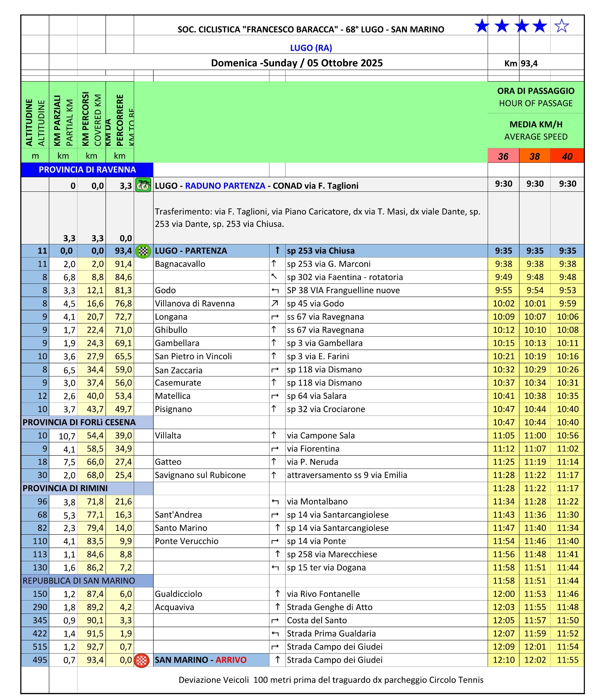Click the diagonal arrow for sp 302 via Faentina

(274, 277)
